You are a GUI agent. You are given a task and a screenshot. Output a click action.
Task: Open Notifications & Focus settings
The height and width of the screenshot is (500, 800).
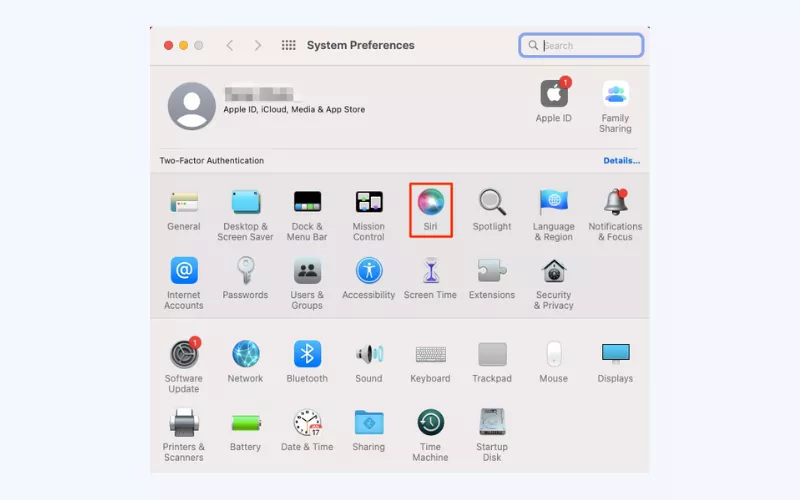tap(615, 215)
